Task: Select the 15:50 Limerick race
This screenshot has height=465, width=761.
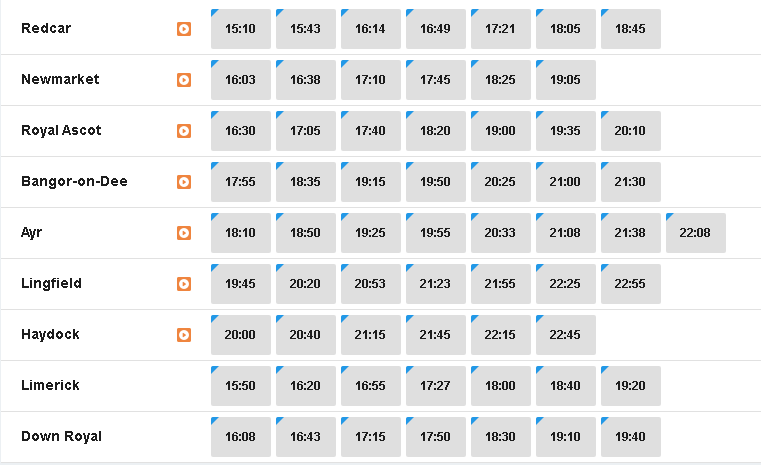Action: pos(241,386)
